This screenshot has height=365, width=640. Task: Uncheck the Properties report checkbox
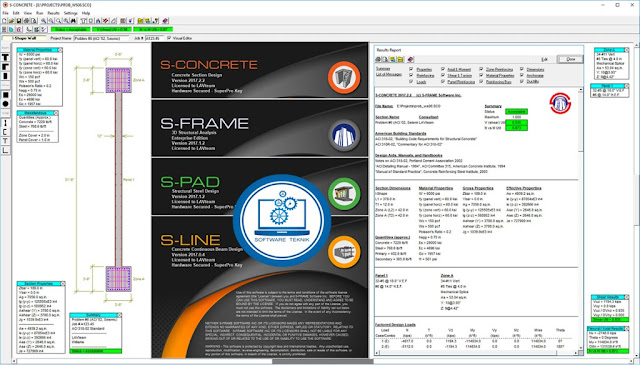(411, 69)
